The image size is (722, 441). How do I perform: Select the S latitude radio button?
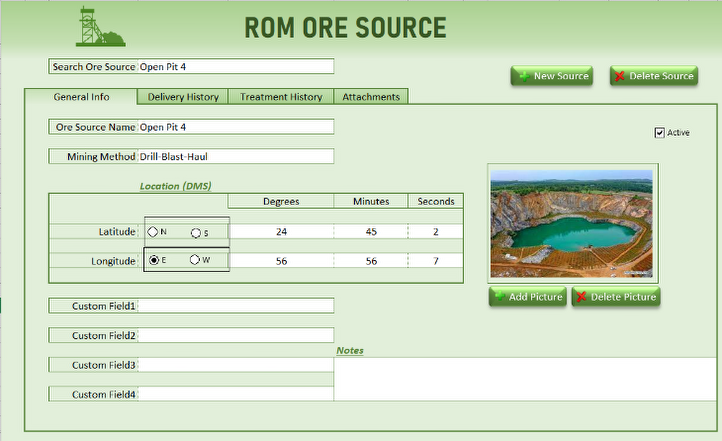(x=196, y=233)
